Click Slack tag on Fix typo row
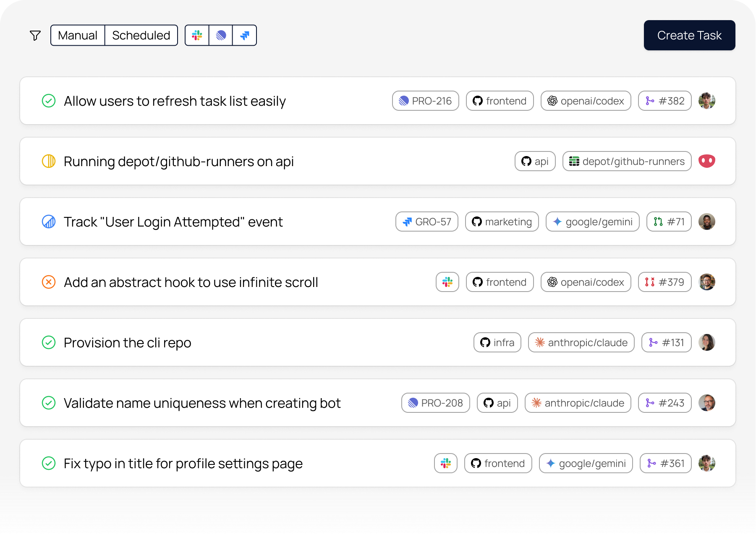 tap(446, 463)
